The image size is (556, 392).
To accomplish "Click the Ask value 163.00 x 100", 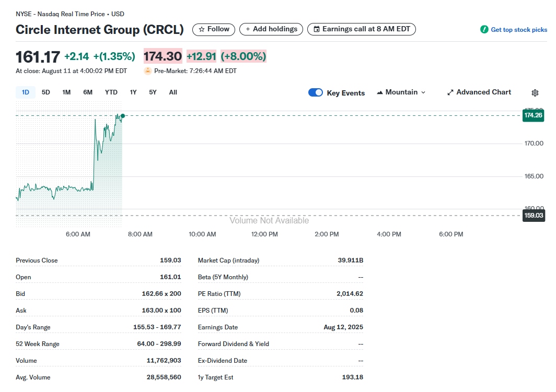I will tap(161, 310).
